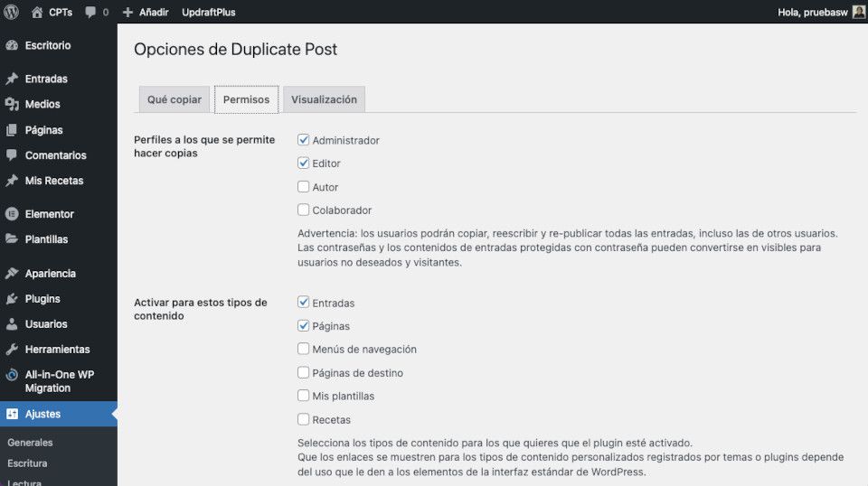
Task: Click the Entradas pin icon
Action: point(12,79)
